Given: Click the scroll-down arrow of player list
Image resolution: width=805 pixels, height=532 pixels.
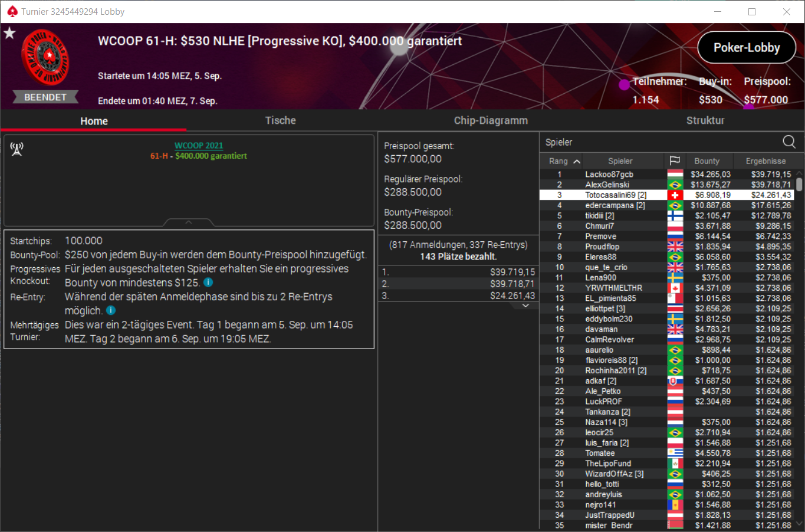Looking at the screenshot, I should pos(799,523).
